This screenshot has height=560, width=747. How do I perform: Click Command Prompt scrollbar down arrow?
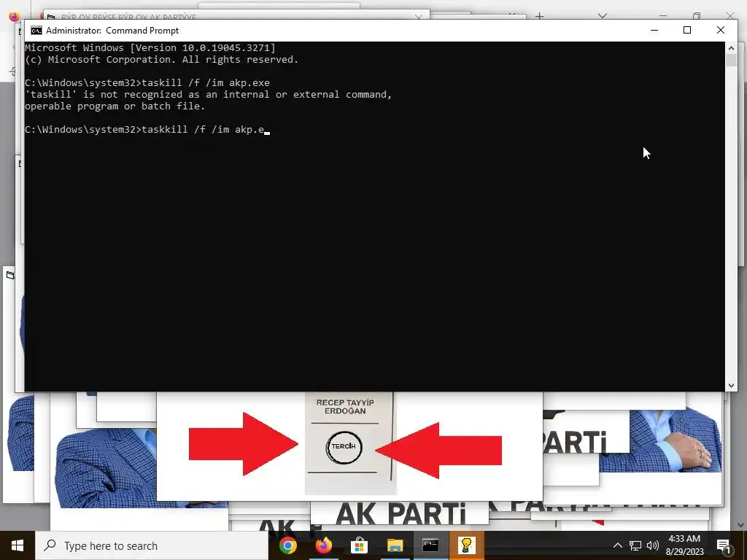[x=731, y=386]
